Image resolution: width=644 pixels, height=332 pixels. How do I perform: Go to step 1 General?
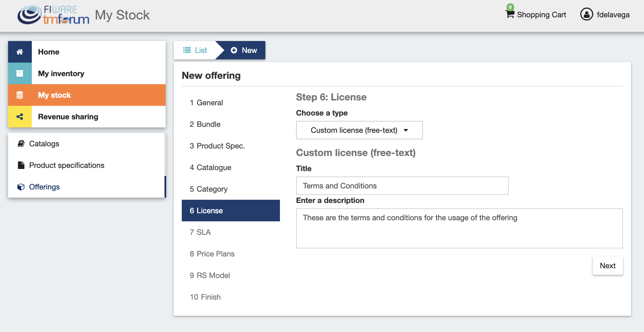click(x=231, y=103)
